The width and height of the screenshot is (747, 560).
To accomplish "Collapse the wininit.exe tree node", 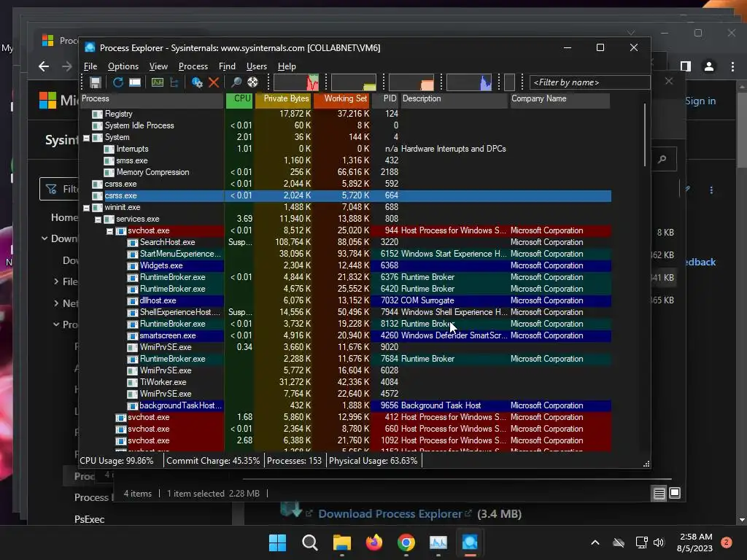I will click(x=86, y=208).
